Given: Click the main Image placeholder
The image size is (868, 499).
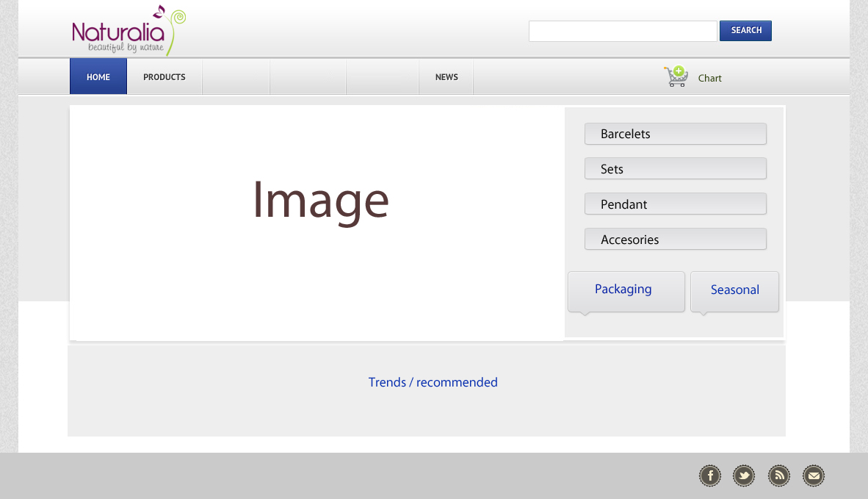Looking at the screenshot, I should click(x=320, y=201).
